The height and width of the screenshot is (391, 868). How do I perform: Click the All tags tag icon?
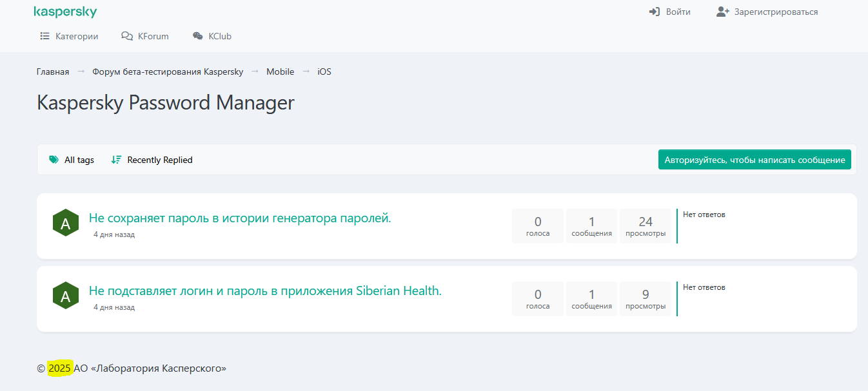54,160
